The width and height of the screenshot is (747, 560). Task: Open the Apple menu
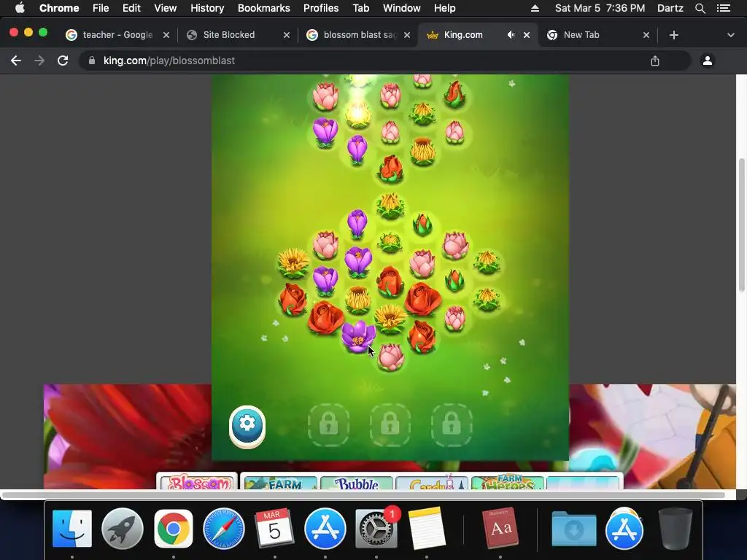tap(20, 8)
